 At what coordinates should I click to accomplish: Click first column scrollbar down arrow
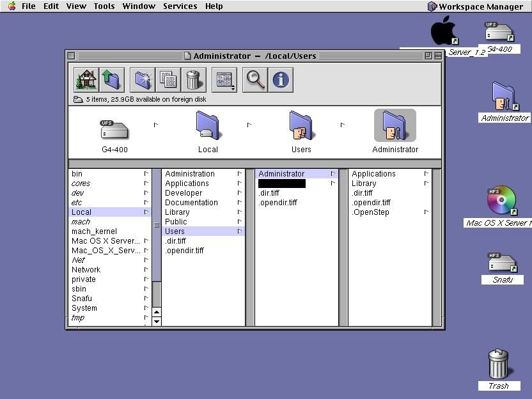[x=157, y=321]
